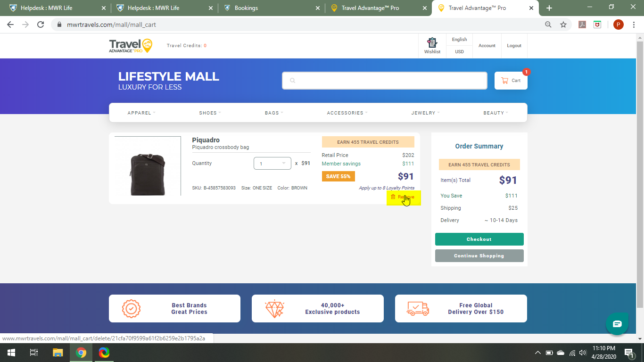This screenshot has height=362, width=644.
Task: Click the Checkout button
Action: click(x=479, y=239)
